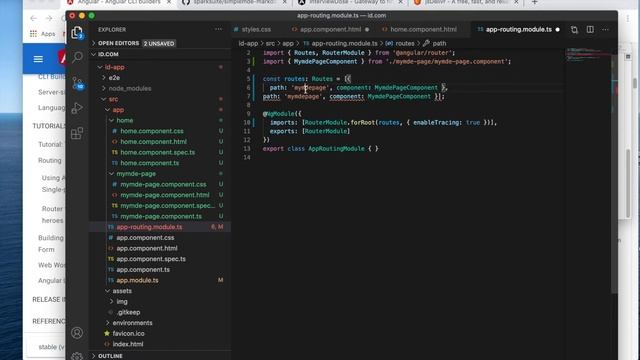Close the Angular CLI Builders browser tab
This screenshot has width=640, height=360.
pyautogui.click(x=169, y=2)
